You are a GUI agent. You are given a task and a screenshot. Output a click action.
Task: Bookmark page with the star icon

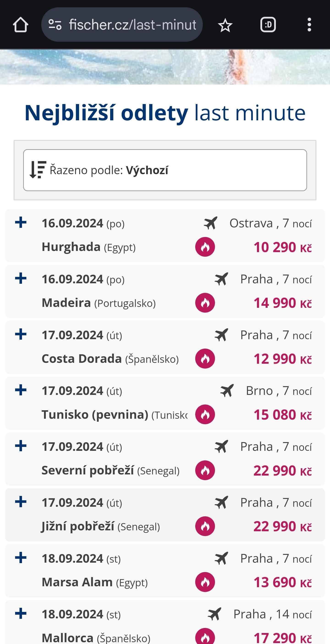(x=225, y=25)
